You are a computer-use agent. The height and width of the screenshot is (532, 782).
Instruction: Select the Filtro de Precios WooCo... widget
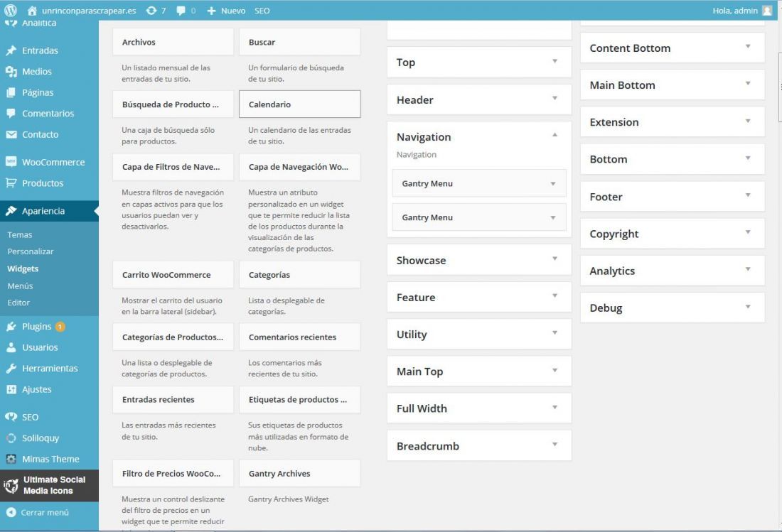coord(173,473)
